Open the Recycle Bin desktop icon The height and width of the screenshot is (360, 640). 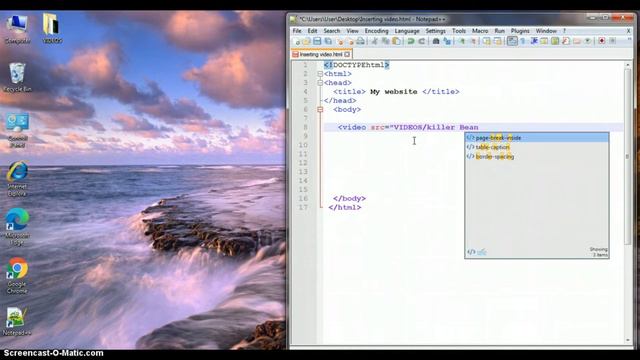tap(17, 77)
